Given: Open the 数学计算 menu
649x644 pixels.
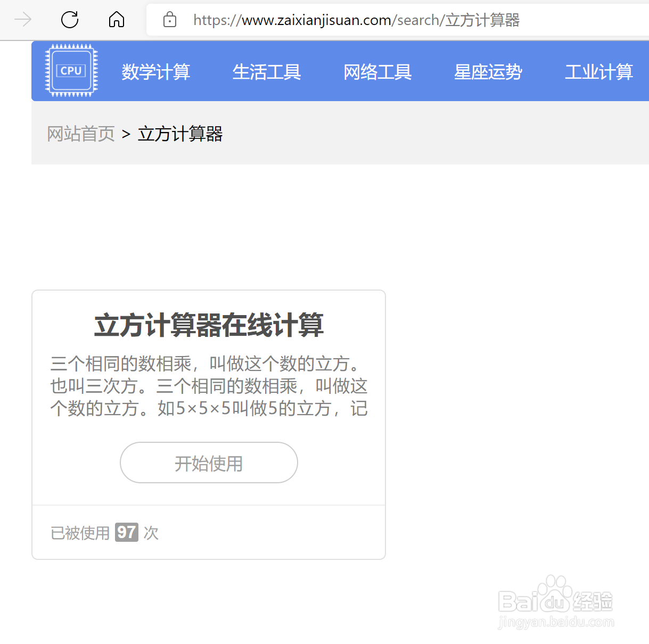Looking at the screenshot, I should [156, 71].
